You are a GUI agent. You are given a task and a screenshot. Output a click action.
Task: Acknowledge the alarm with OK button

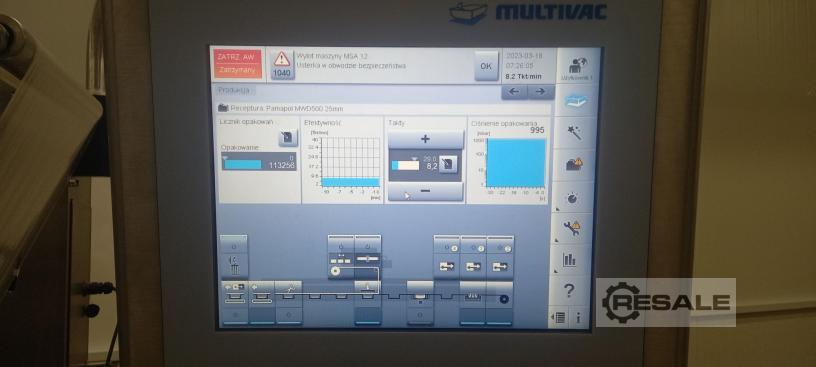[486, 66]
